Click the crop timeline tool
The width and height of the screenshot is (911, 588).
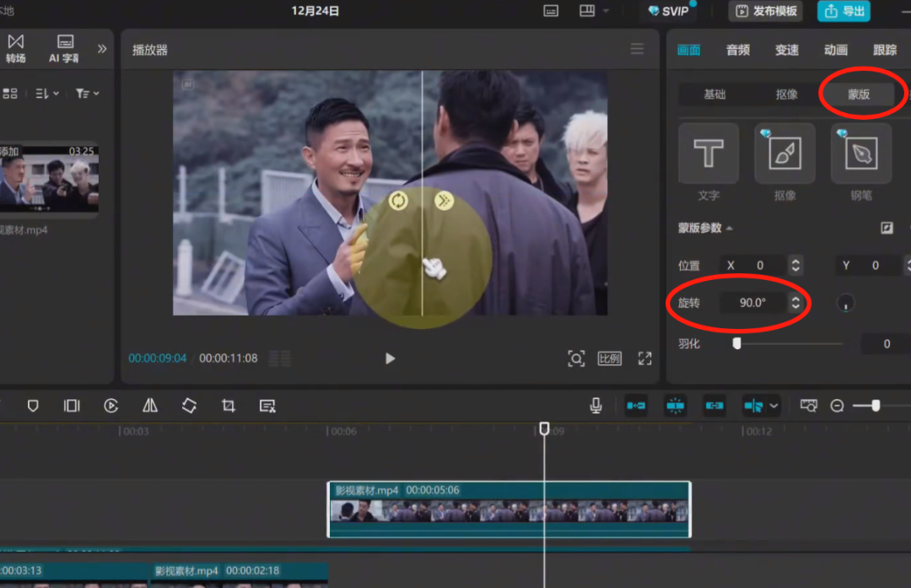(x=229, y=406)
